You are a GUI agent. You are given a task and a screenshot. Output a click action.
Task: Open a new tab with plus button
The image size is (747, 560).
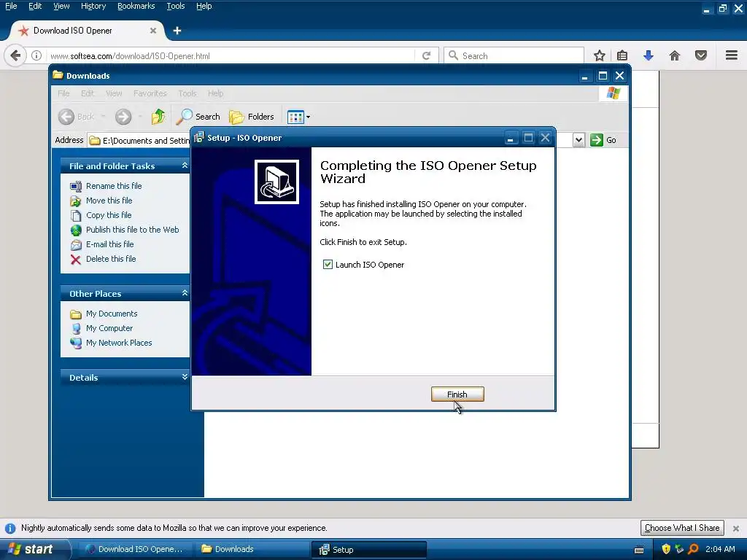pyautogui.click(x=177, y=31)
